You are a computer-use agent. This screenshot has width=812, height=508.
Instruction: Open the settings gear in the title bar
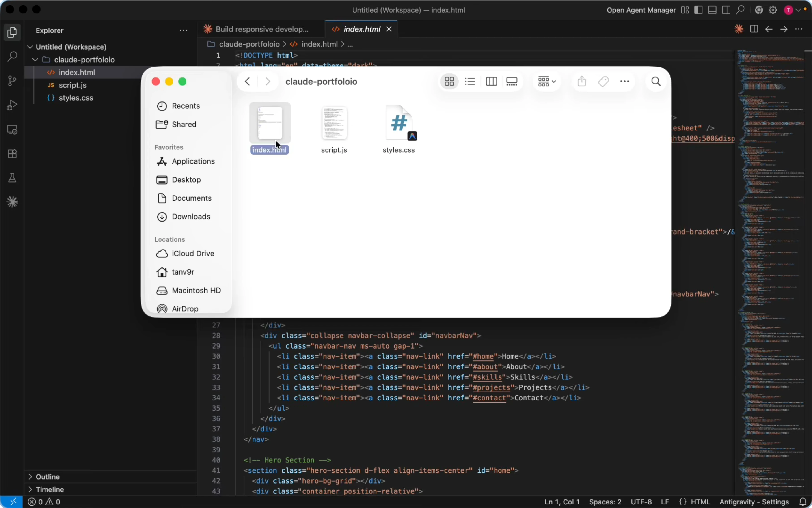click(773, 10)
